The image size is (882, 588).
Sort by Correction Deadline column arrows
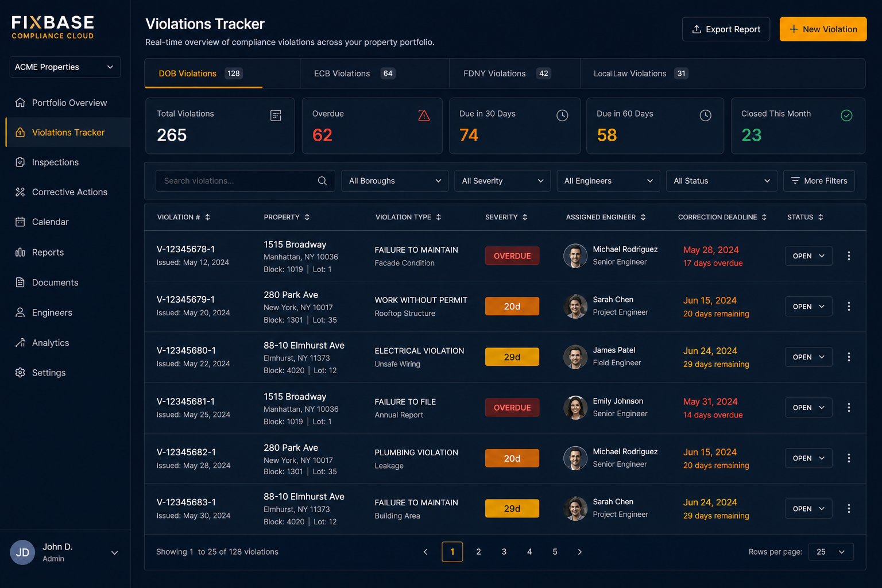click(x=764, y=217)
